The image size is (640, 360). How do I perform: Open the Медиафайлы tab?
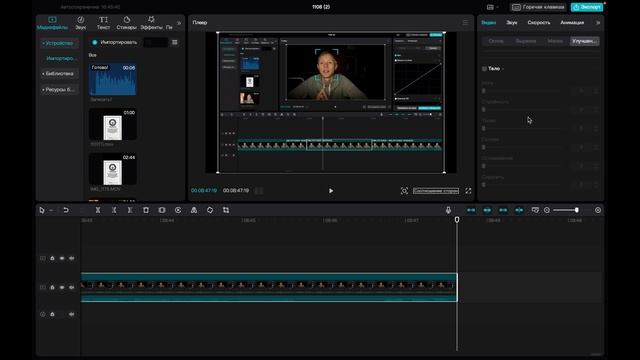(52, 23)
